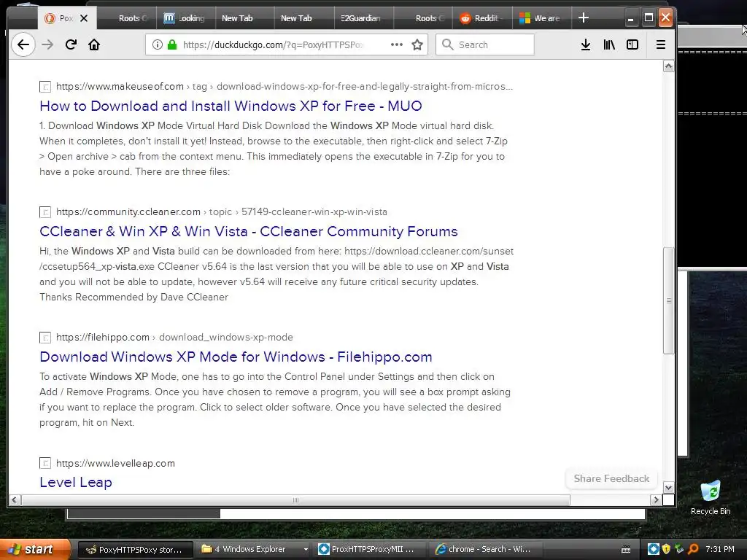Show site information icon in address bar
The image size is (747, 560).
coord(158,44)
